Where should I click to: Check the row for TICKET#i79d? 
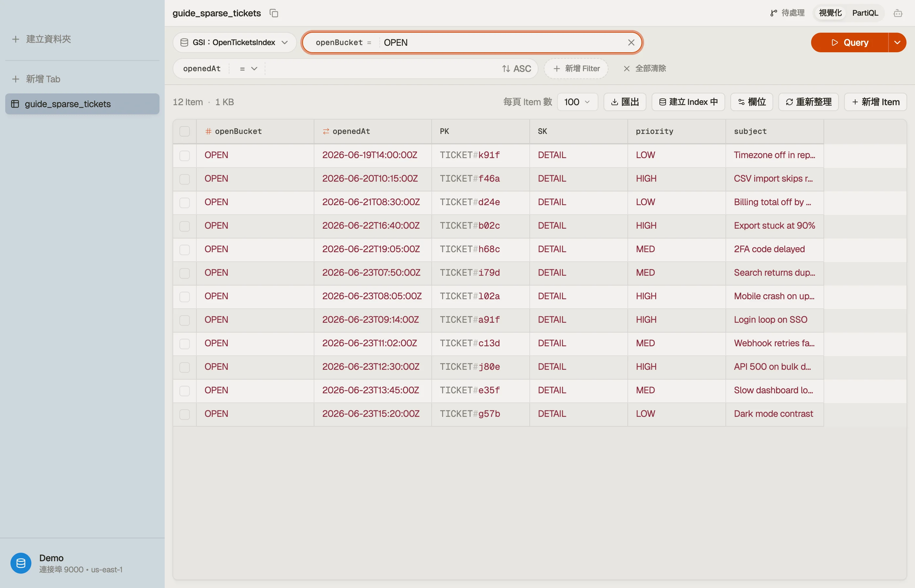click(185, 273)
